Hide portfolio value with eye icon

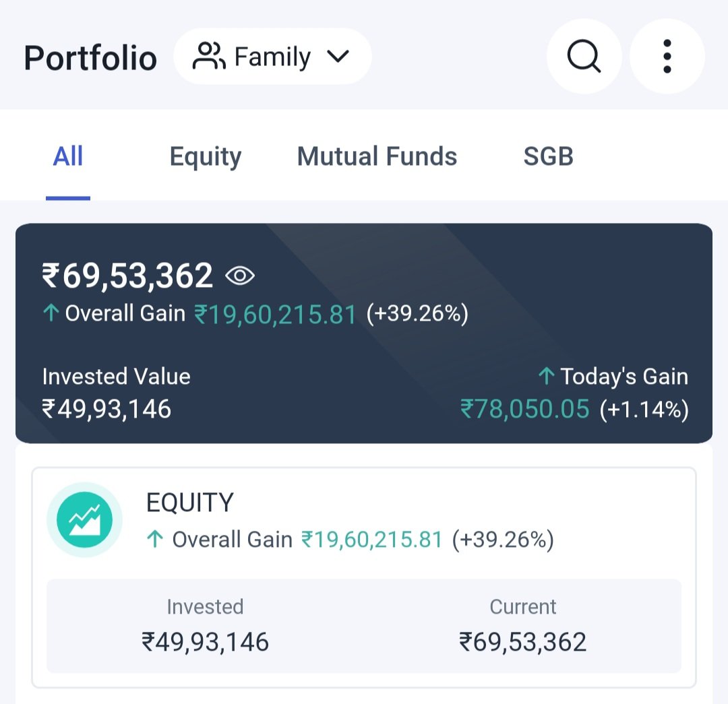click(x=239, y=276)
